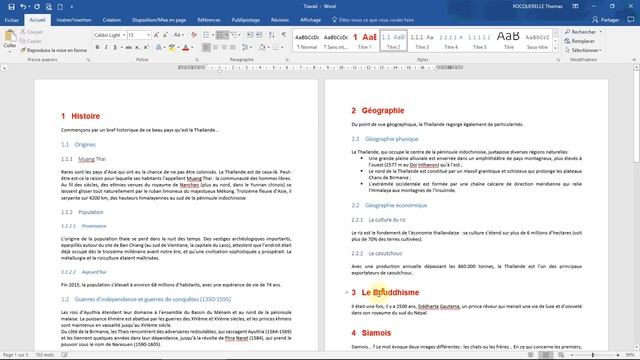Align the text left
Viewport: 640px width, 360px height.
pos(207,47)
